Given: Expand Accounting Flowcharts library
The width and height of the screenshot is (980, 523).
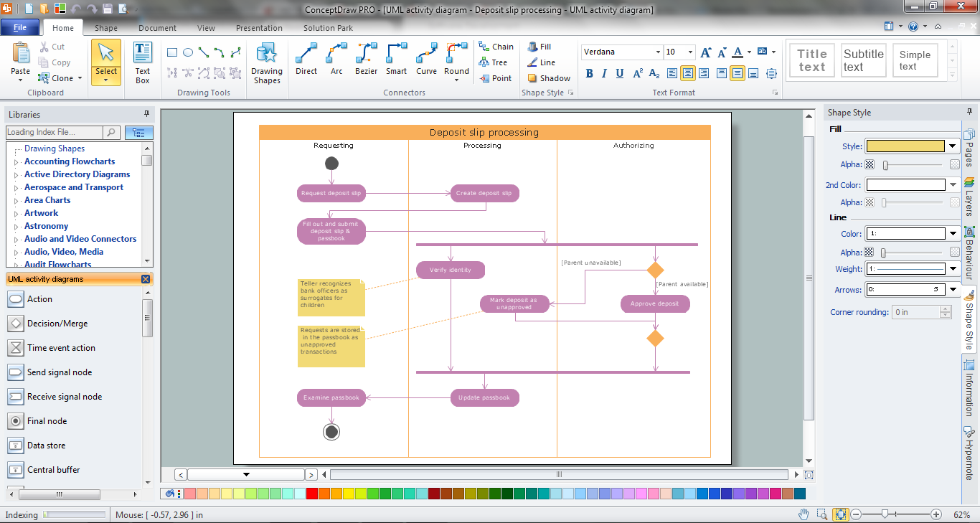Looking at the screenshot, I should pos(17,162).
